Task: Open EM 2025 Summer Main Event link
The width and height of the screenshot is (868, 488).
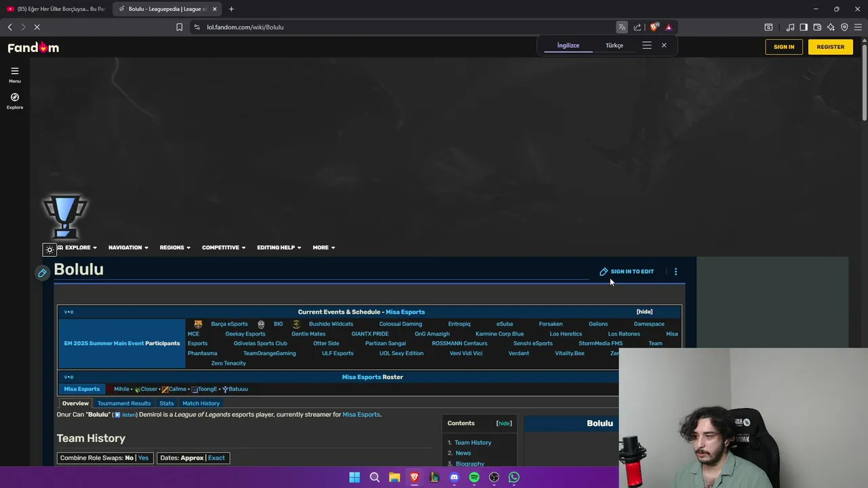Action: [104, 344]
